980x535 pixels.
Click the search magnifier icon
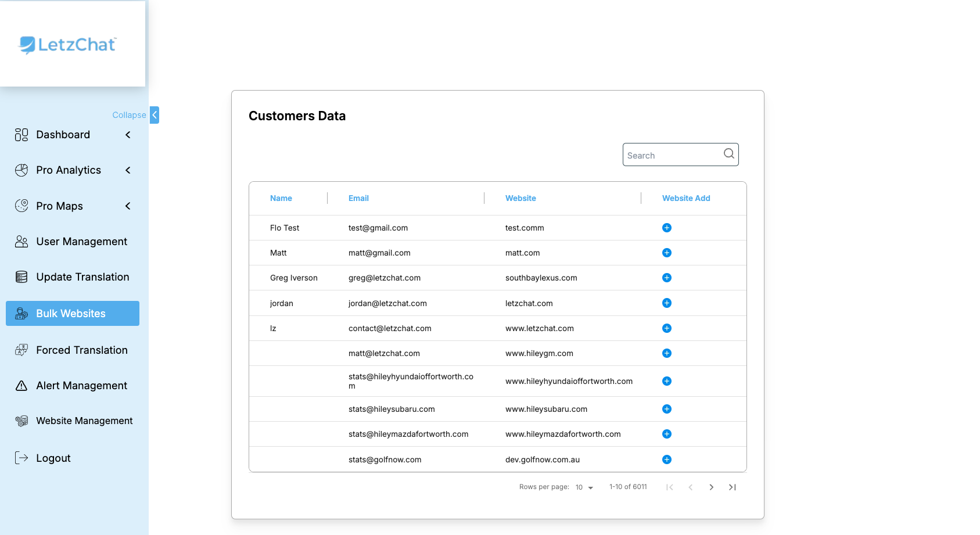click(x=728, y=154)
